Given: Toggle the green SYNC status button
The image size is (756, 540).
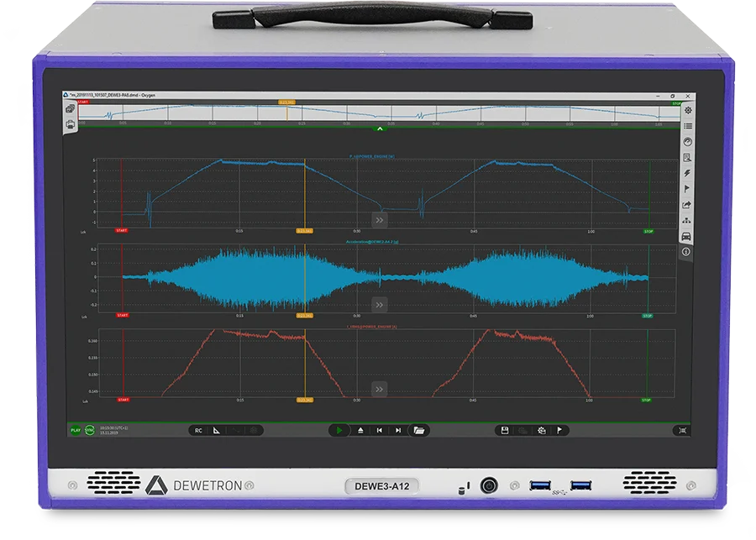Looking at the screenshot, I should (90, 430).
